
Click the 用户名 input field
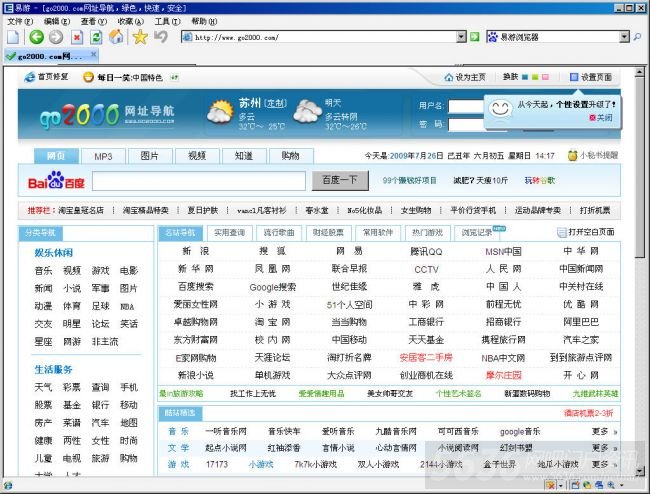pos(466,106)
